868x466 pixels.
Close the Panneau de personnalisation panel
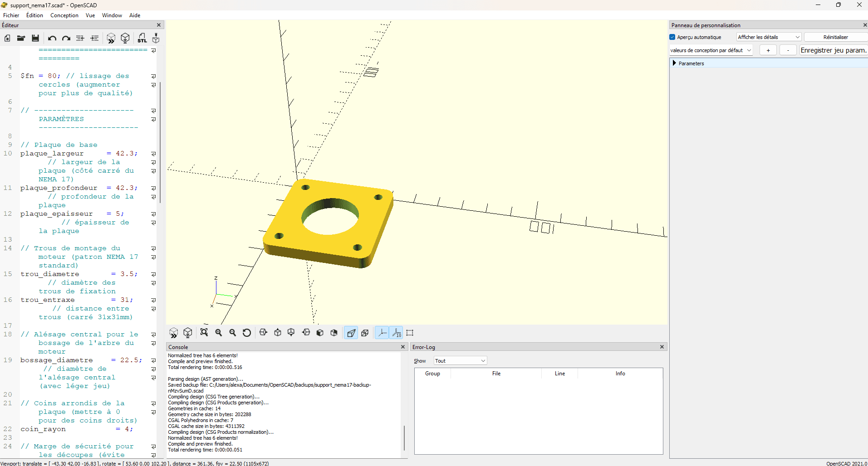[865, 25]
